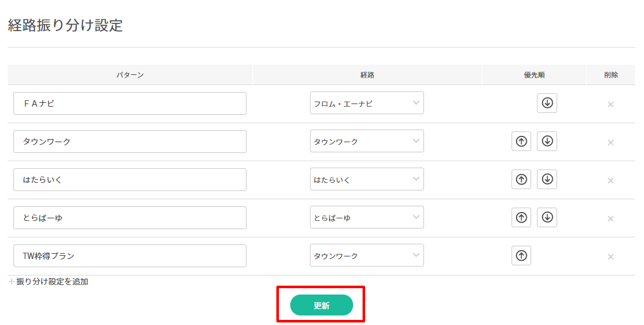Screen dimensions: 644x325
Task: Delete the とらばーゆ pattern row
Action: [610, 218]
